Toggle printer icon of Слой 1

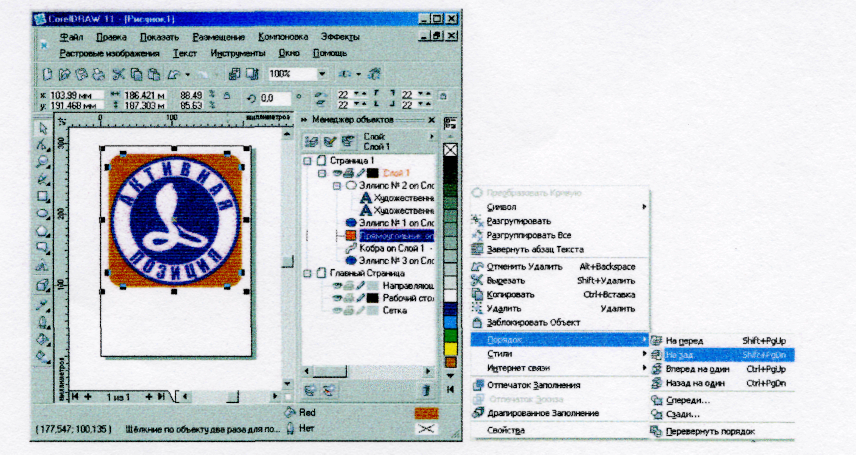pyautogui.click(x=348, y=173)
